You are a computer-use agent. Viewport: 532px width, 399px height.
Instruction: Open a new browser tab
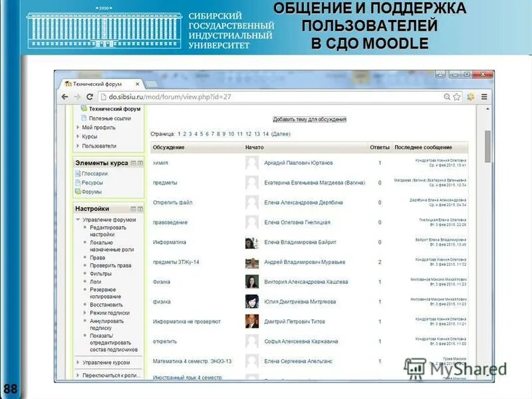click(152, 84)
